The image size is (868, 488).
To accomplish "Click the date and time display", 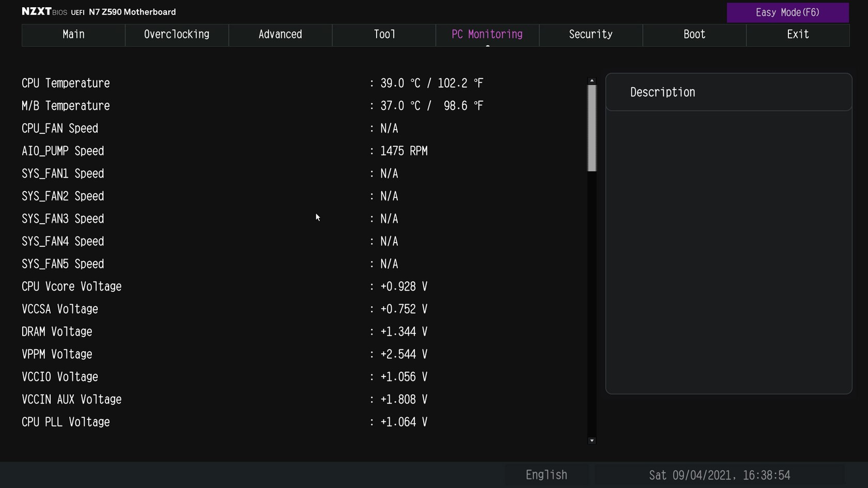I will pyautogui.click(x=720, y=475).
